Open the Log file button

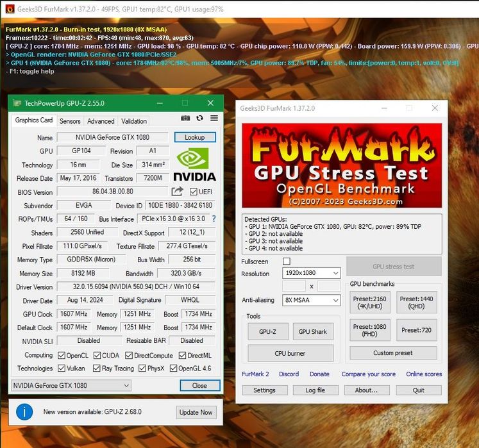pos(315,390)
